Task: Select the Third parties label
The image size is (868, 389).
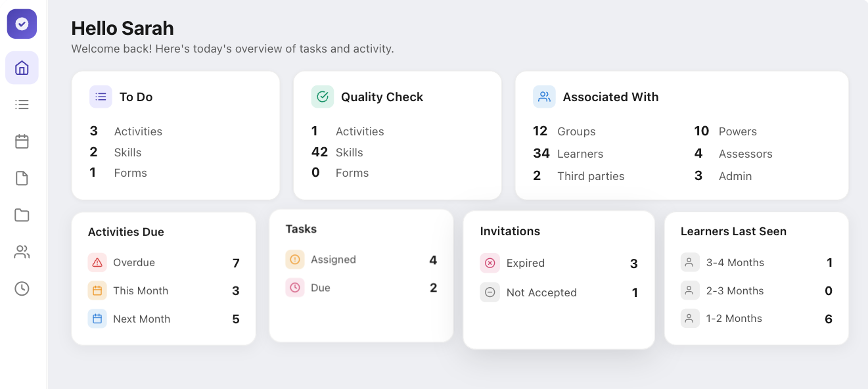Action: click(591, 176)
